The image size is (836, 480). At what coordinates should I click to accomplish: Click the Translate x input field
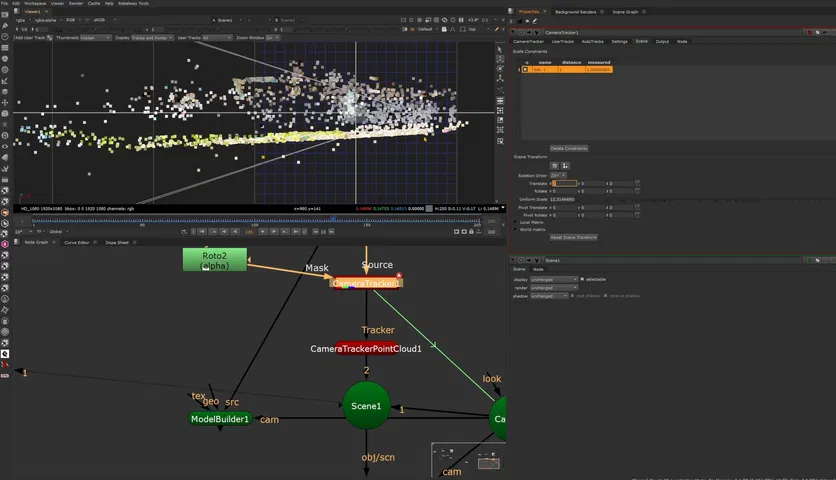565,183
